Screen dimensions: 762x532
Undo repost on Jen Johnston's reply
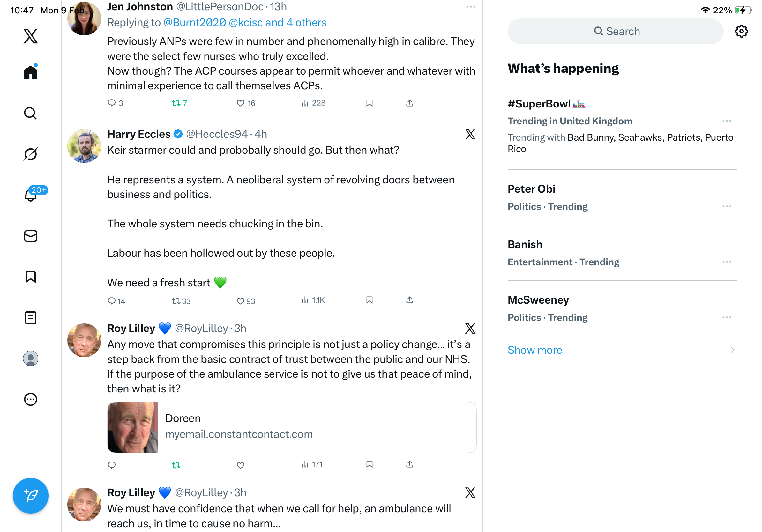point(176,103)
